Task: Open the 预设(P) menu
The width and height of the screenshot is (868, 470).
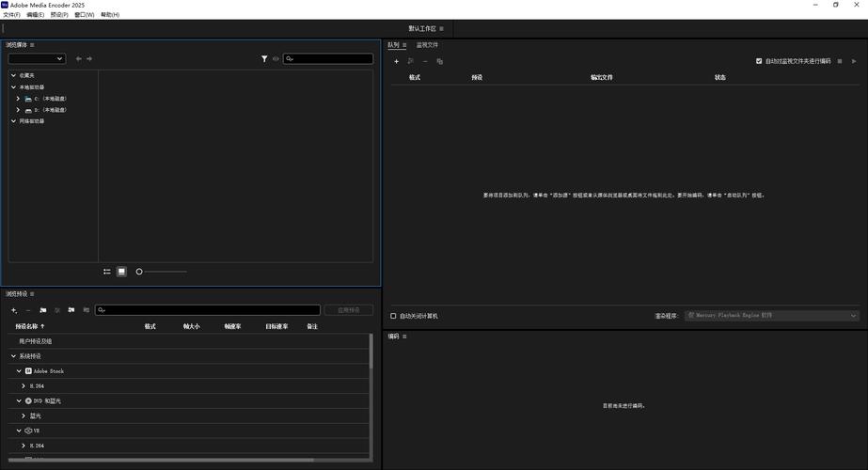Action: pyautogui.click(x=59, y=15)
